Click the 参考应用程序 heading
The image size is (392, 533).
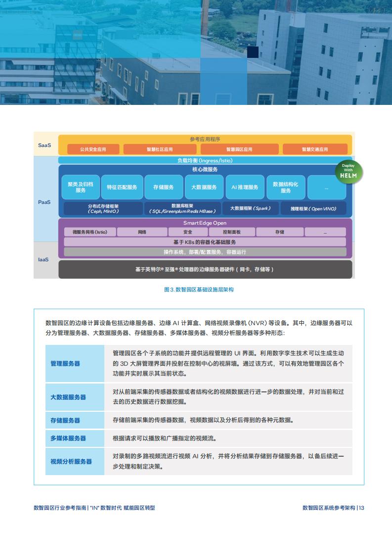pyautogui.click(x=205, y=139)
